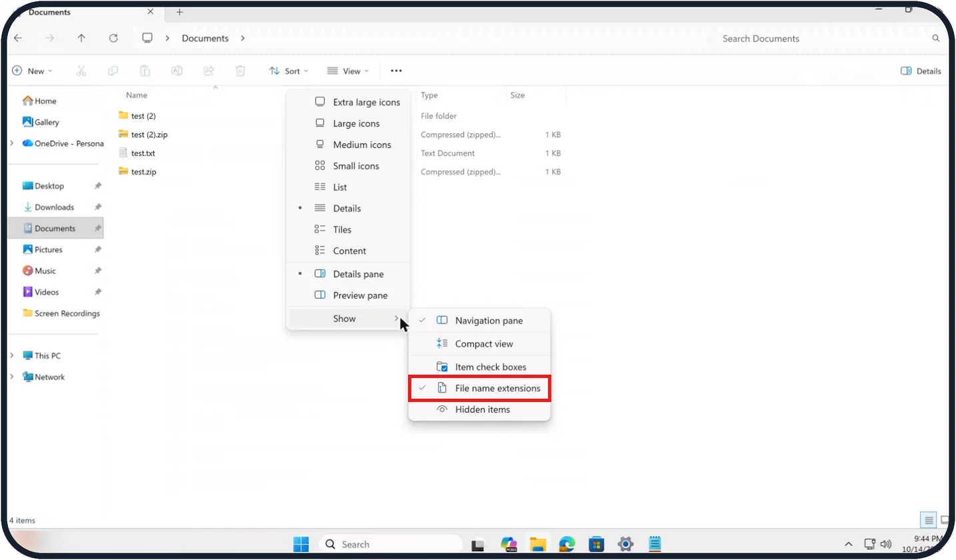Go back with the left arrow
The image size is (956, 560).
point(18,39)
